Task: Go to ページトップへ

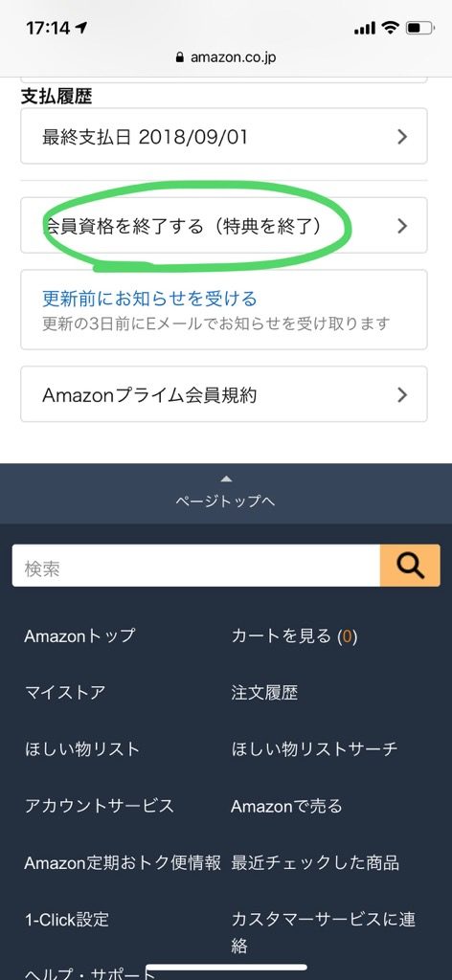Action: [226, 501]
